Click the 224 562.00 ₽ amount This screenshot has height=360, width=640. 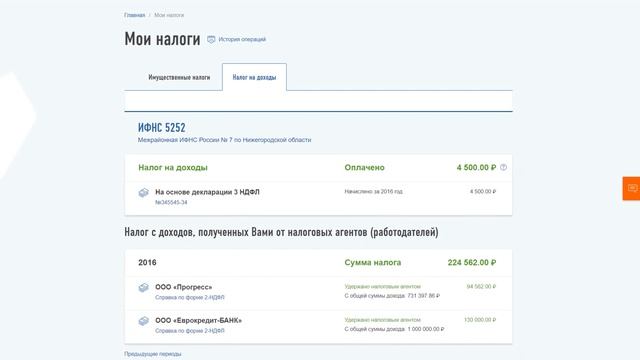point(472,262)
